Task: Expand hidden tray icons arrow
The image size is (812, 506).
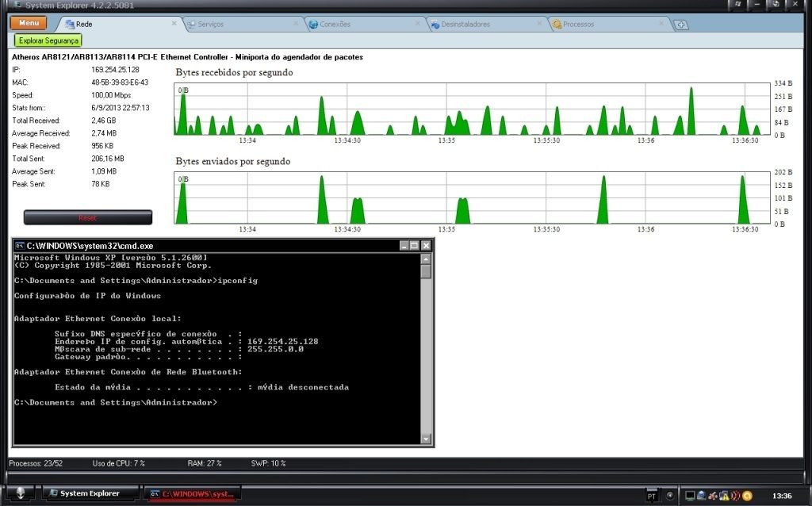Action: pyautogui.click(x=669, y=496)
